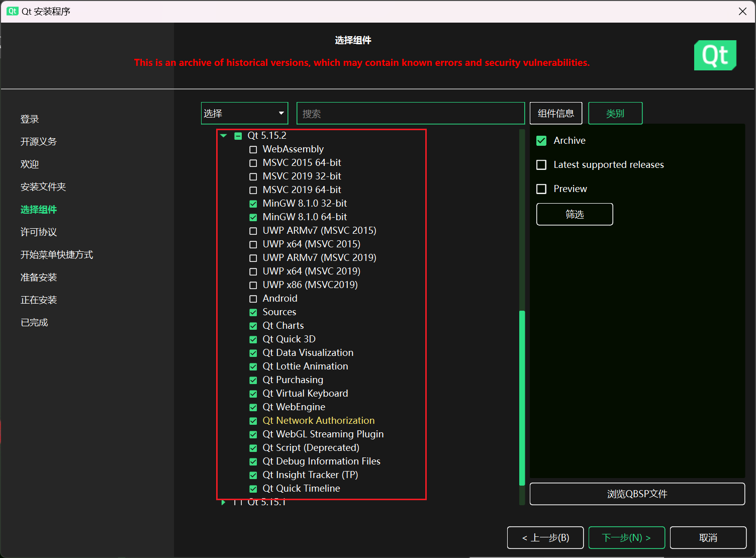This screenshot has width=756, height=558.
Task: Expand the Qt 5.15.1 tree node
Action: (223, 502)
